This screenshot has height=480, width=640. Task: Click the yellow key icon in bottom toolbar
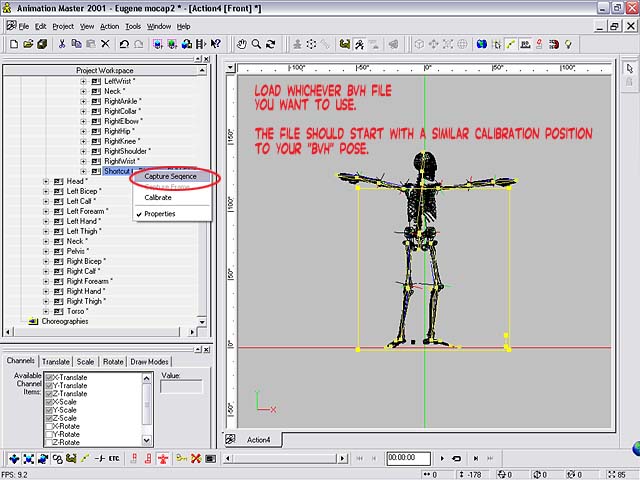(181, 459)
